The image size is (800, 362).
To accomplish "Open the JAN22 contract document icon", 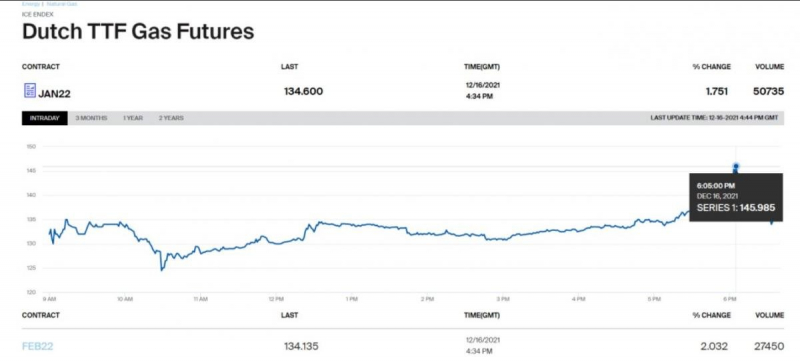I will click(30, 91).
